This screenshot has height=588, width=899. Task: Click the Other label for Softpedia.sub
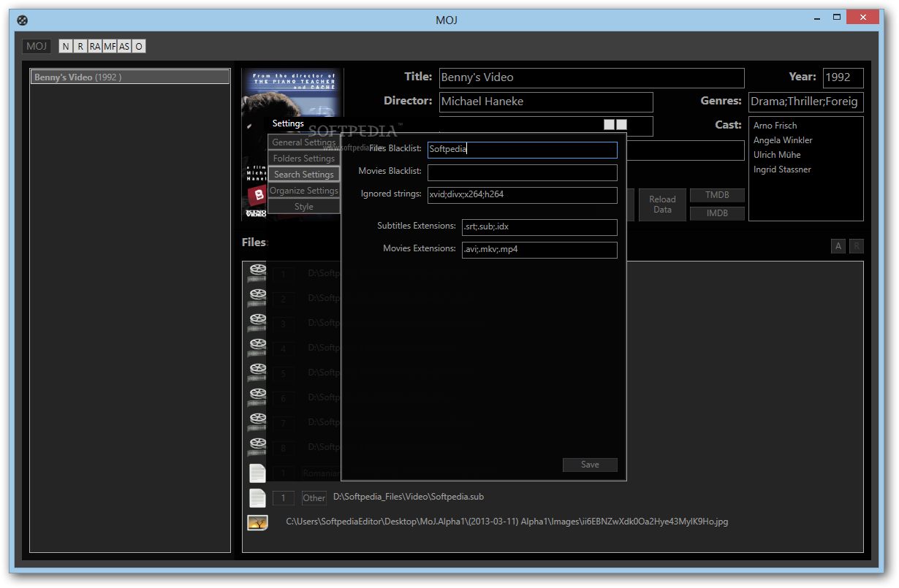(x=314, y=498)
